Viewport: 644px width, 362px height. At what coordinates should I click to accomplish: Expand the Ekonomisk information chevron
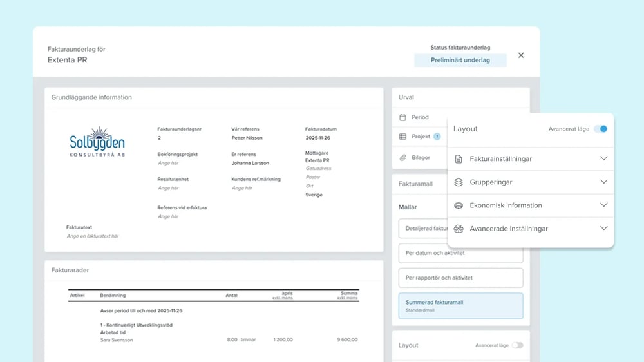[603, 205]
